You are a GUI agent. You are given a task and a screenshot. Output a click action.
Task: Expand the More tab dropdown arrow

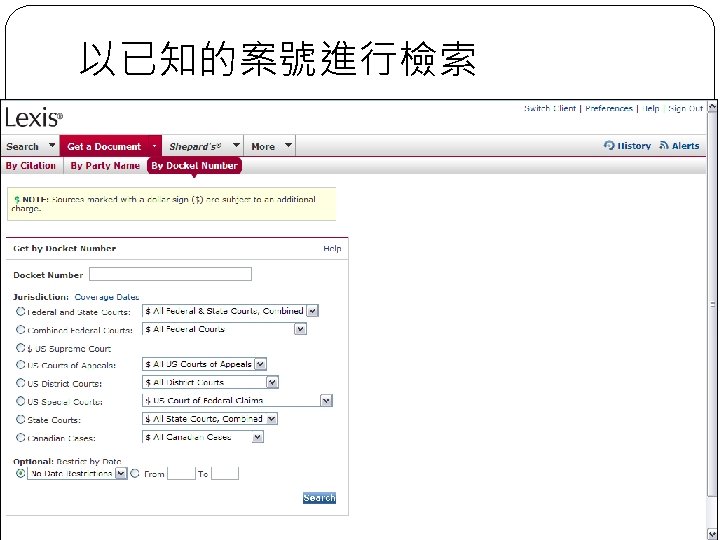click(288, 146)
